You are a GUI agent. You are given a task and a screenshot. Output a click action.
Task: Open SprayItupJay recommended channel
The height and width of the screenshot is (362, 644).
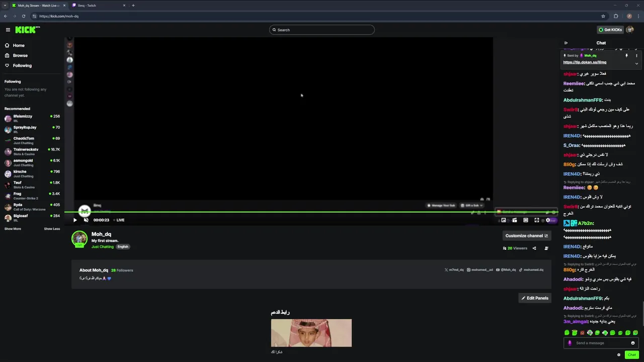pos(32,129)
